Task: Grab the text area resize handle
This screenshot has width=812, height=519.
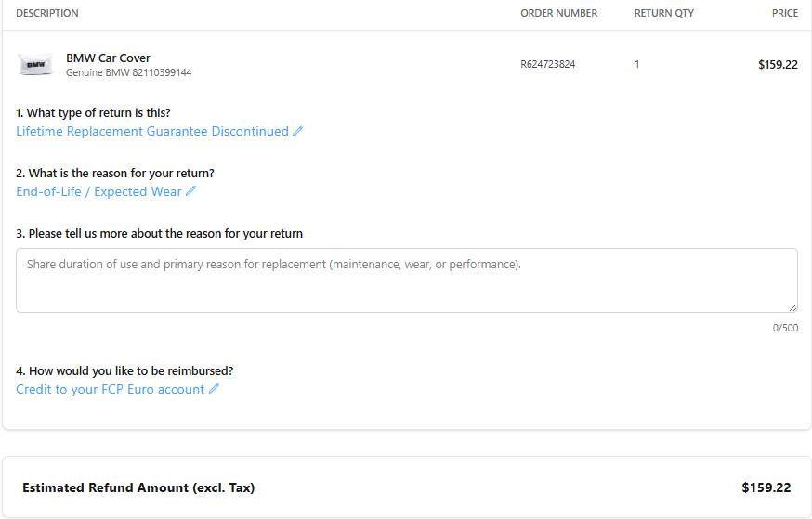Action: [792, 308]
